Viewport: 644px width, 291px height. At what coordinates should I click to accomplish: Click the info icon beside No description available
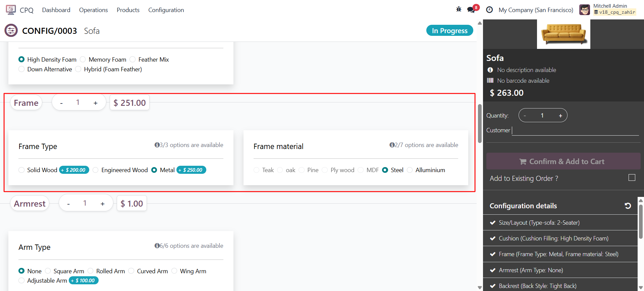point(490,70)
